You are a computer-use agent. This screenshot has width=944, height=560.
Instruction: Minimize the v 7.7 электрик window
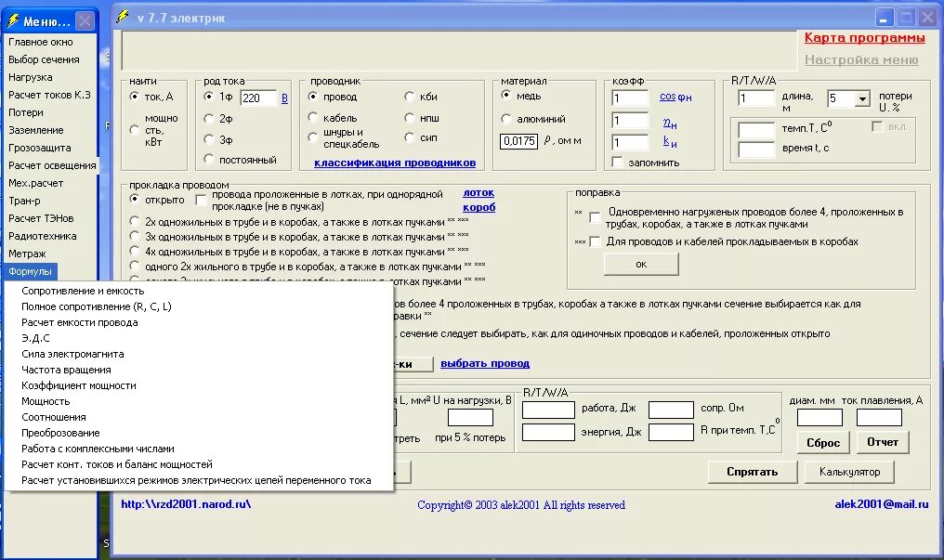tap(884, 18)
